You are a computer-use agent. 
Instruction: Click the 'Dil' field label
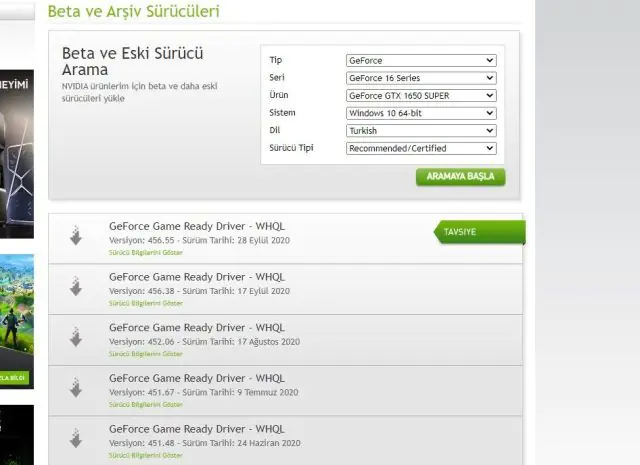275,130
